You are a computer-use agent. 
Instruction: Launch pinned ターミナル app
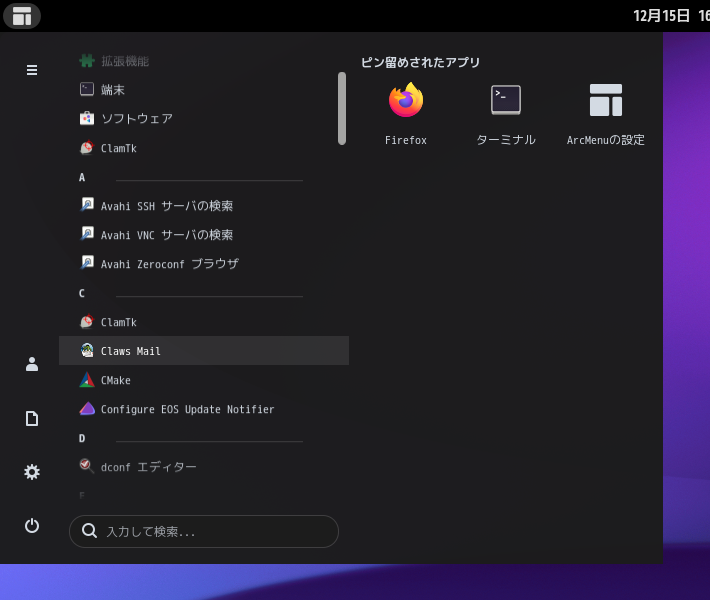click(506, 114)
